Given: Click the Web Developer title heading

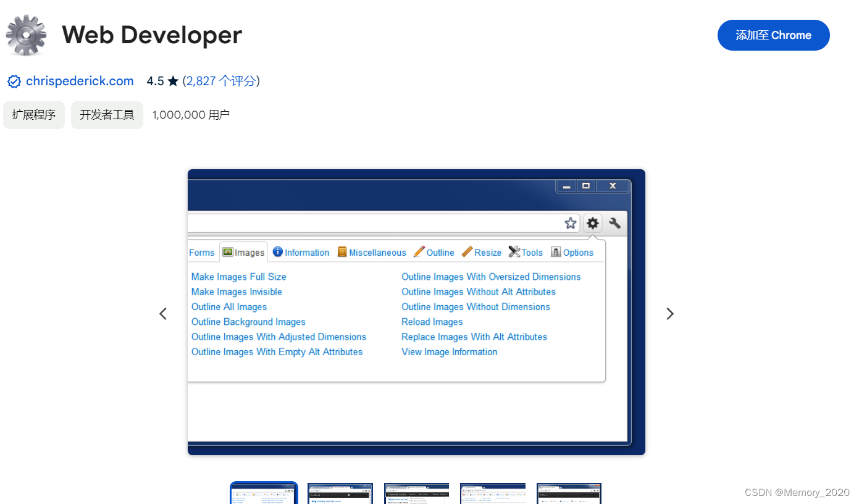Looking at the screenshot, I should click(x=152, y=35).
